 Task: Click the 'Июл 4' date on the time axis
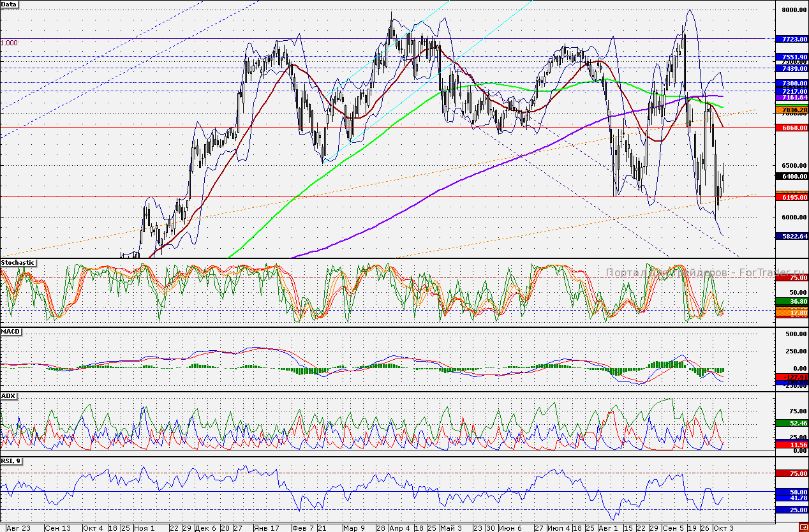[560, 528]
